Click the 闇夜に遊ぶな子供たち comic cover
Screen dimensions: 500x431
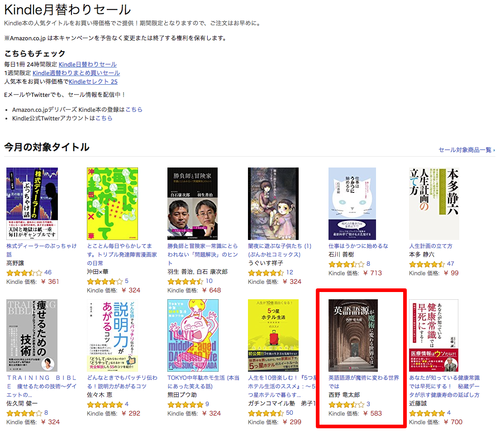pos(273,203)
